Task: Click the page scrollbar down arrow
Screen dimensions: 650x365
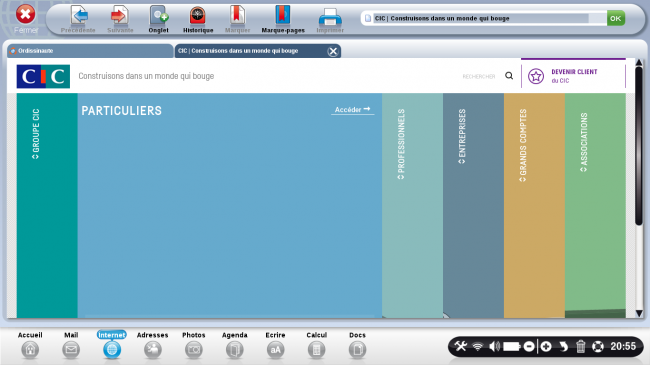Action: point(639,314)
